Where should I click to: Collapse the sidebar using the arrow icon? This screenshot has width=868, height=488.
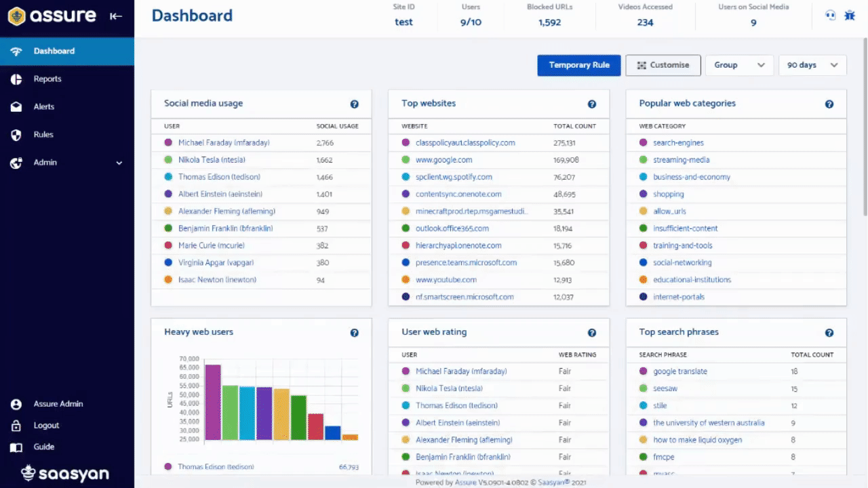(x=116, y=16)
